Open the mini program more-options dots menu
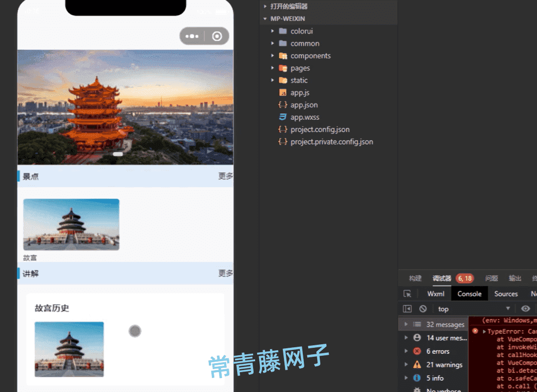Image resolution: width=537 pixels, height=392 pixels. 192,36
